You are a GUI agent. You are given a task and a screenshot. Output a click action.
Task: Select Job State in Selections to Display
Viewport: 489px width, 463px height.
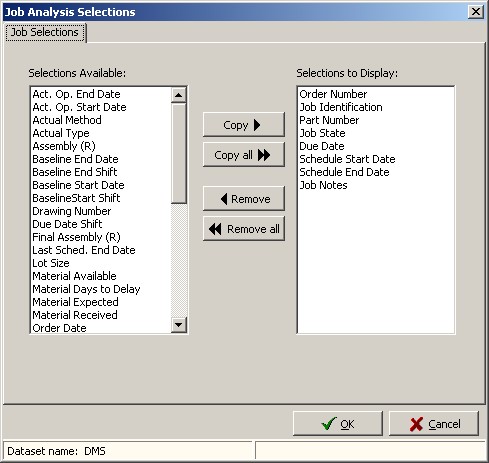(x=322, y=133)
